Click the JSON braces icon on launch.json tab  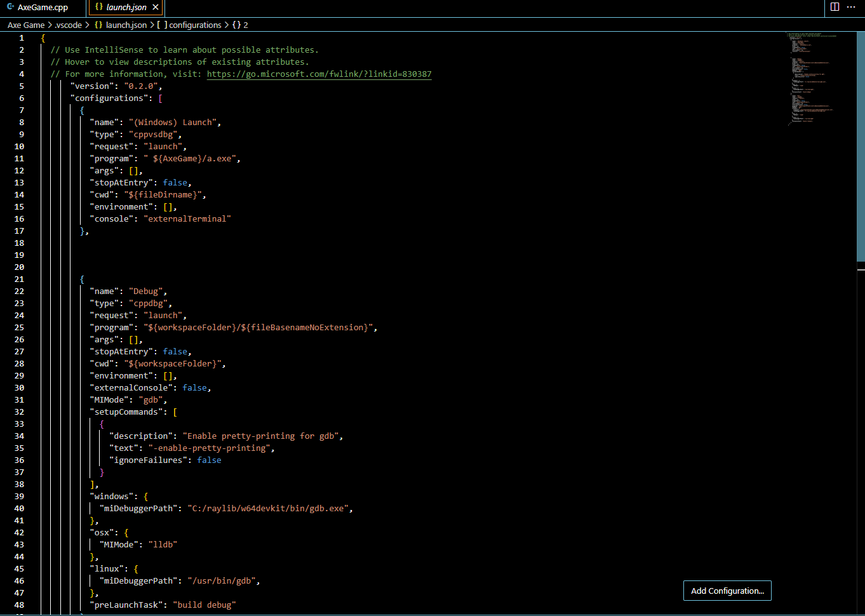99,7
